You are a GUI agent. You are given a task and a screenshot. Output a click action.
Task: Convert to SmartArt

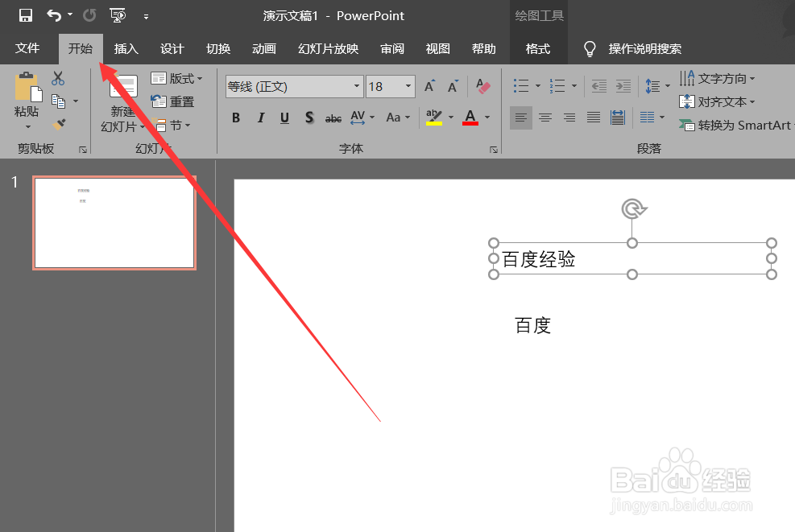coord(736,125)
